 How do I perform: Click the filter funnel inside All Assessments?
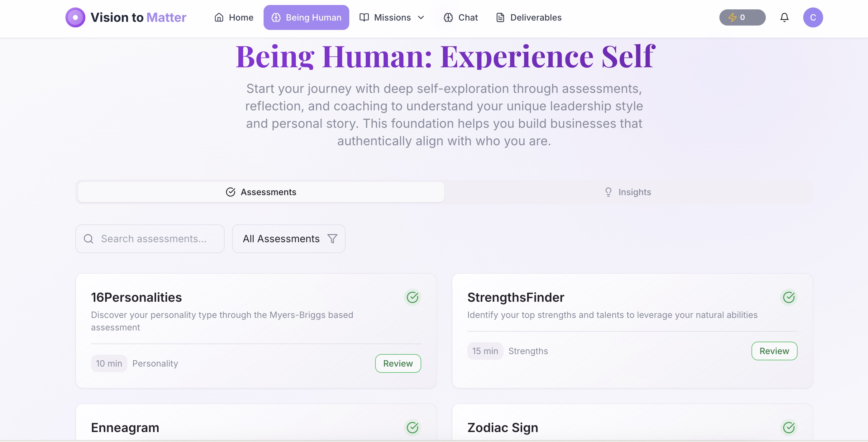click(332, 238)
